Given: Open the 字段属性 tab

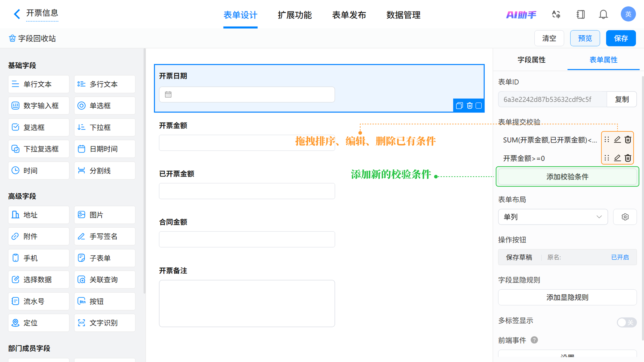Looking at the screenshot, I should pyautogui.click(x=531, y=60).
